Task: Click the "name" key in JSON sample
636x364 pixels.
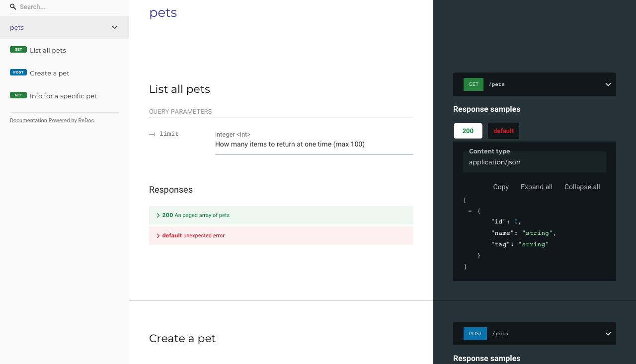Action: [x=503, y=233]
